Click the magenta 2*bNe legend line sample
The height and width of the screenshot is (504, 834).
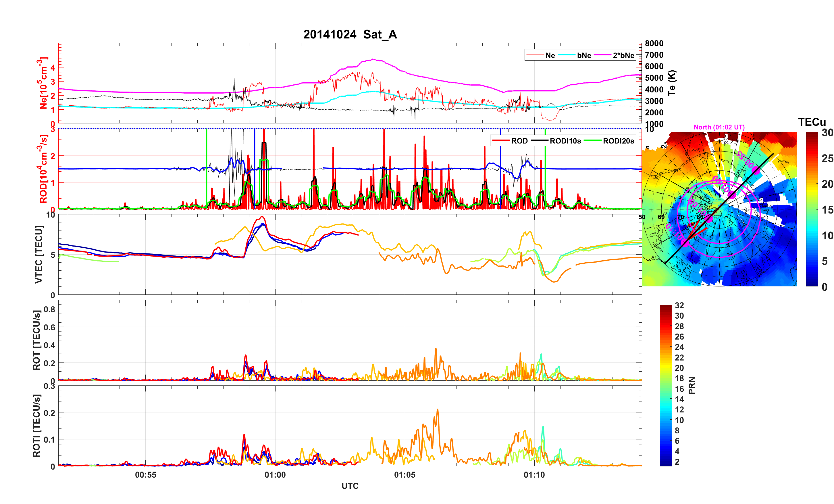pyautogui.click(x=602, y=55)
